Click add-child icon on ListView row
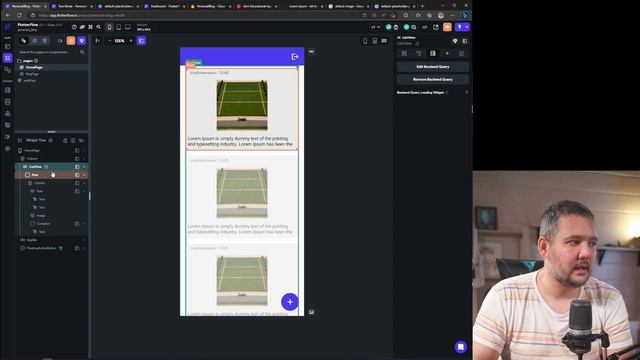 click(77, 167)
